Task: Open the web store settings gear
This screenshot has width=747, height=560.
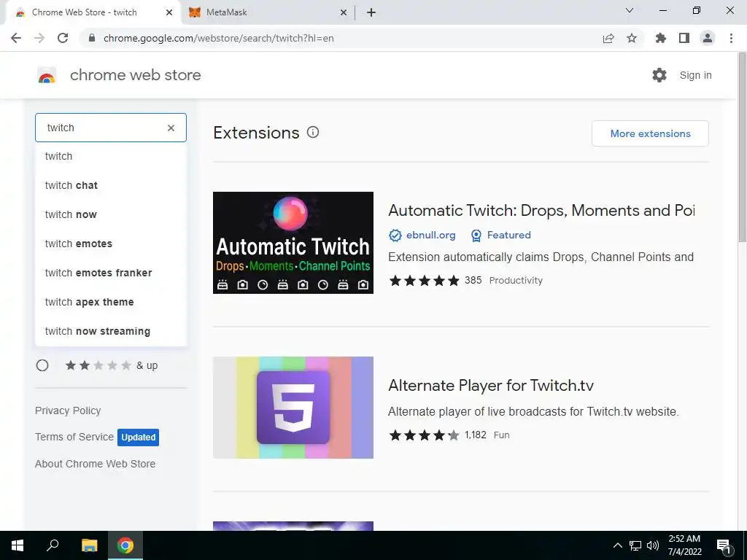Action: (659, 75)
